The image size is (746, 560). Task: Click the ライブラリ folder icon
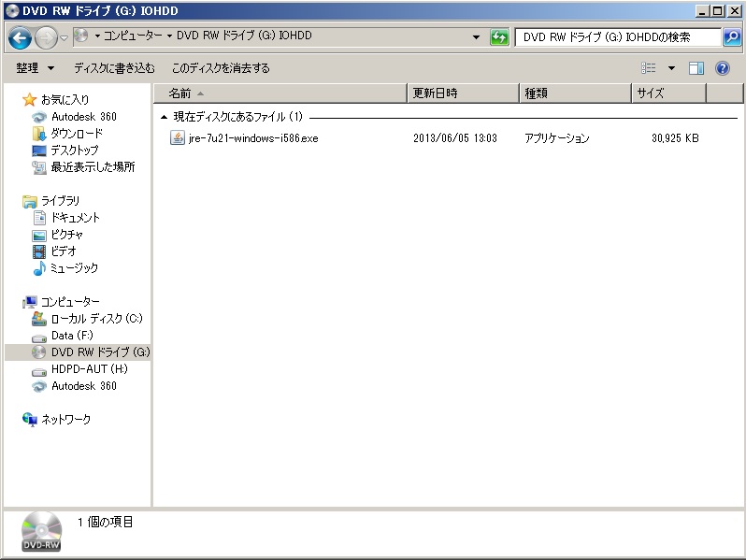pyautogui.click(x=30, y=201)
